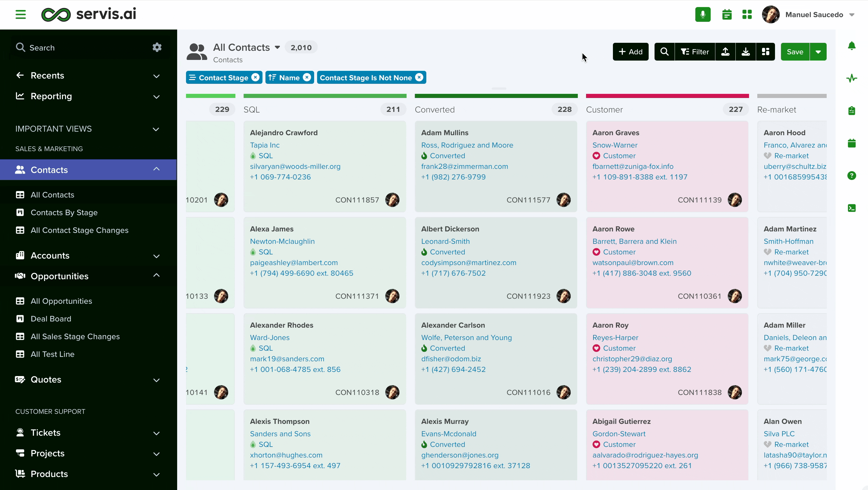This screenshot has height=490, width=868.
Task: Click the Customer column header
Action: point(605,110)
